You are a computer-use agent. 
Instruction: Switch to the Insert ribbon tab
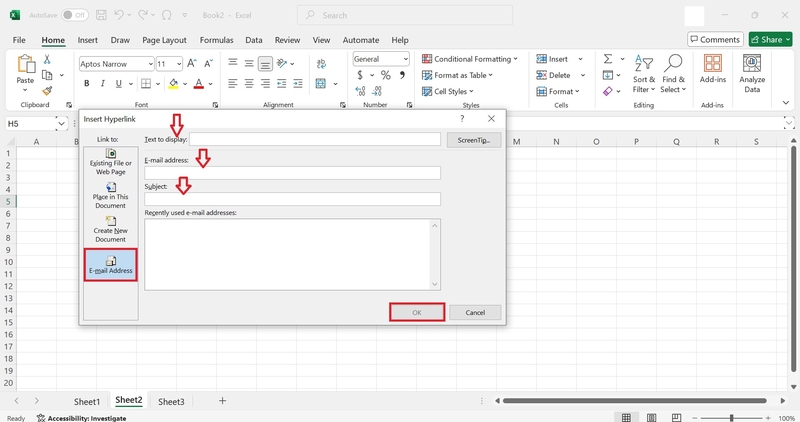coord(87,40)
